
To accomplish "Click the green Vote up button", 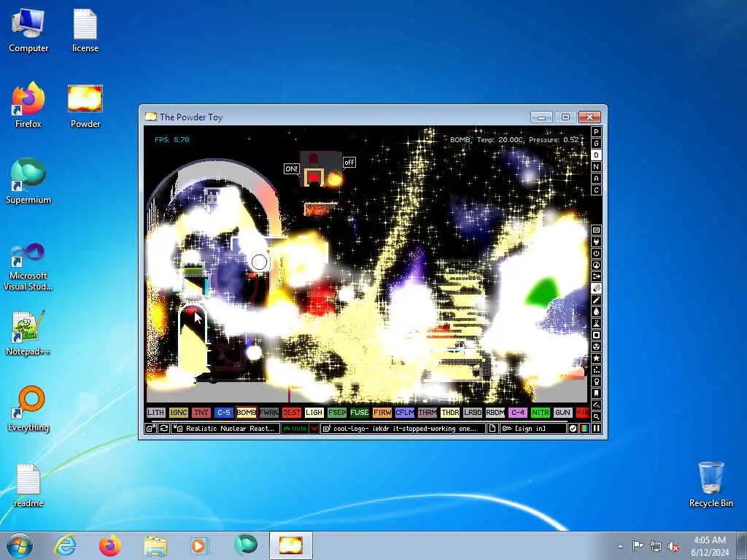I will (295, 429).
